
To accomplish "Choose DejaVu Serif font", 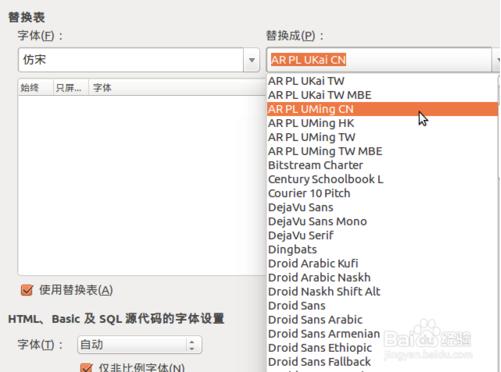I will (x=382, y=235).
